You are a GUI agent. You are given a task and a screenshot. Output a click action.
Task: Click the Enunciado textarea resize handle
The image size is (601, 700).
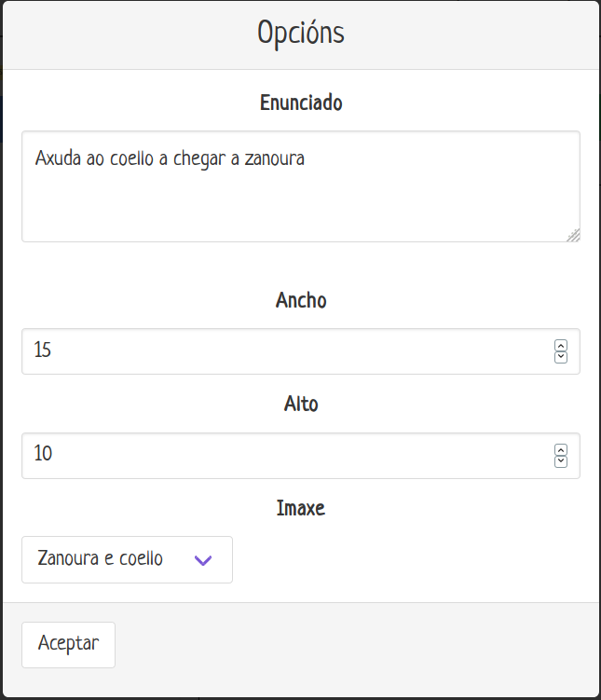573,235
